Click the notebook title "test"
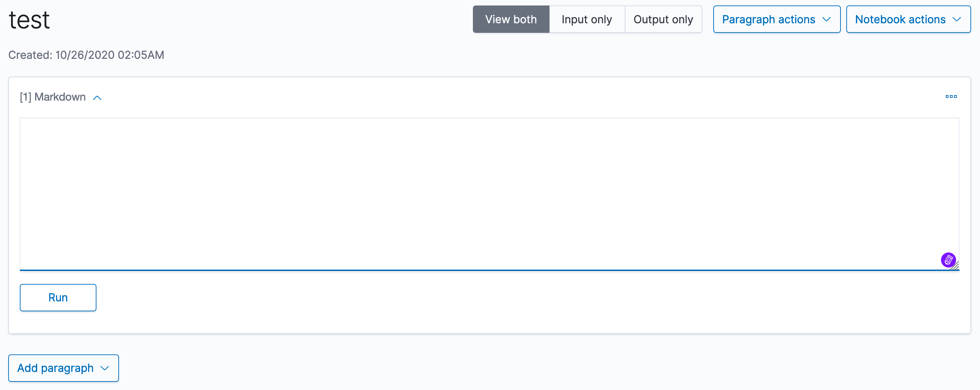980x390 pixels. (x=29, y=20)
